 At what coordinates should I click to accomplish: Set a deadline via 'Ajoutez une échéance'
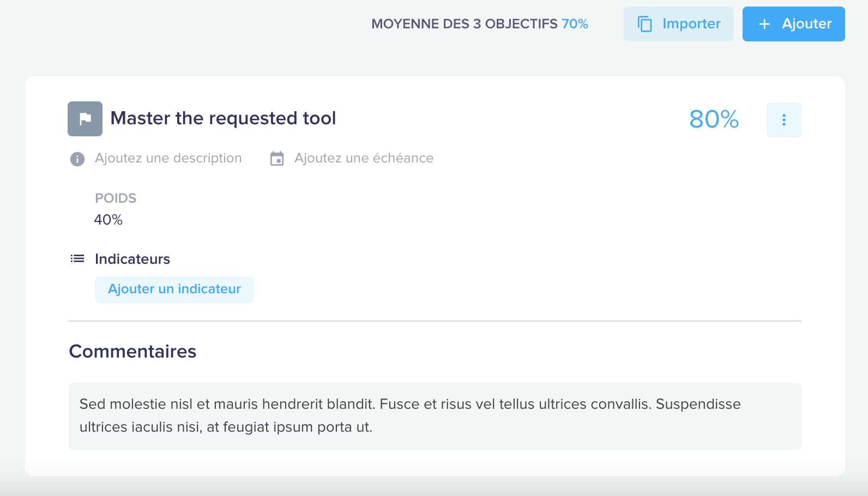[364, 158]
